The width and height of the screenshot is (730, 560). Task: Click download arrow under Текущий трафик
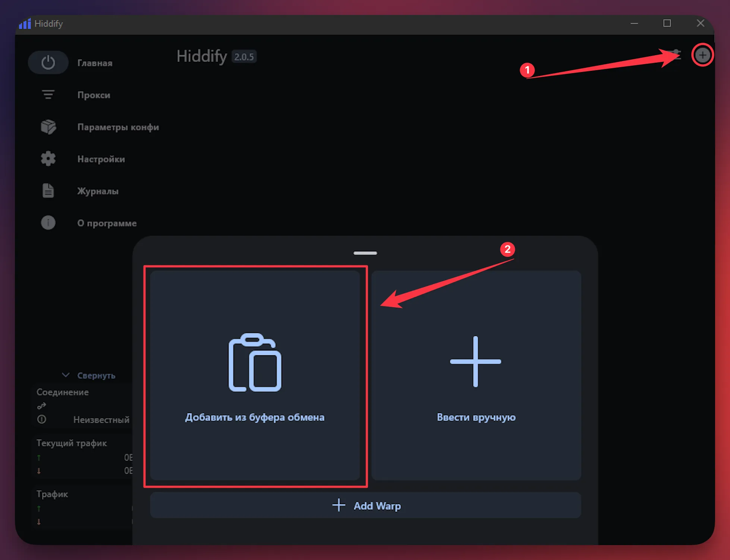point(39,471)
